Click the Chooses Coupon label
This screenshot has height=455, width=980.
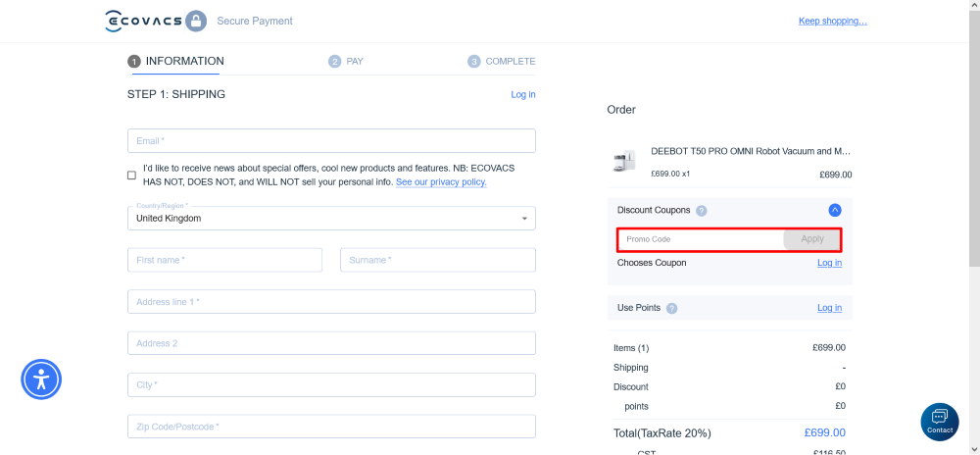pyautogui.click(x=652, y=263)
